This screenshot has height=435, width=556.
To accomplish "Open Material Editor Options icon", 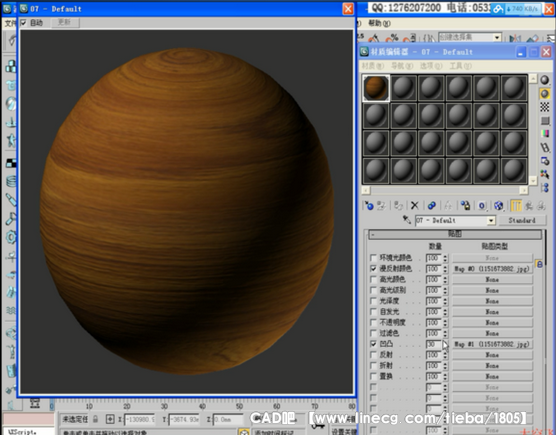I will 545,161.
